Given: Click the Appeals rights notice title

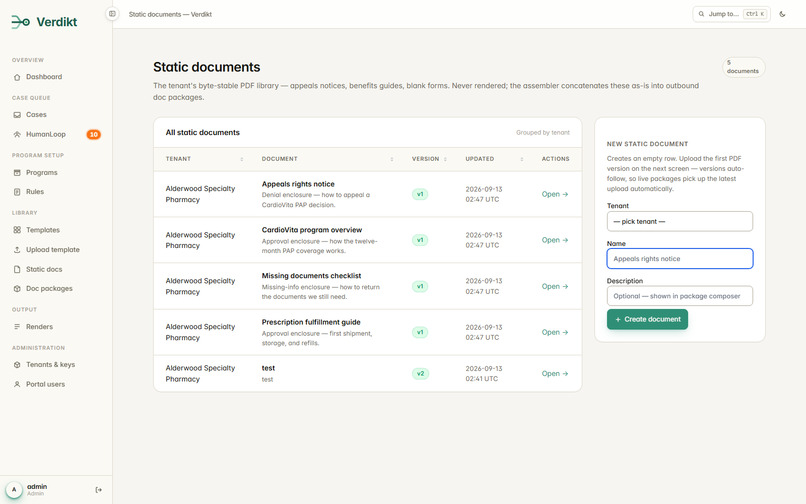Looking at the screenshot, I should pos(298,184).
